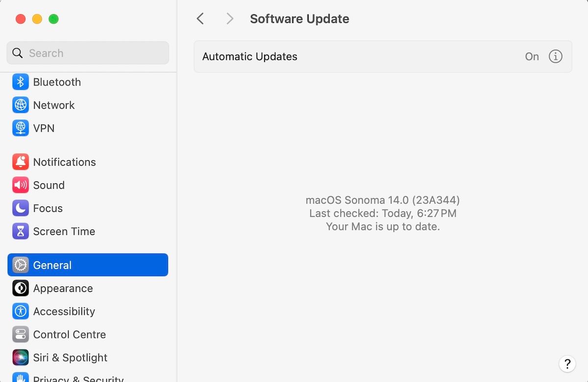The width and height of the screenshot is (588, 382).
Task: Click the VPN icon in the sidebar
Action: 21,128
